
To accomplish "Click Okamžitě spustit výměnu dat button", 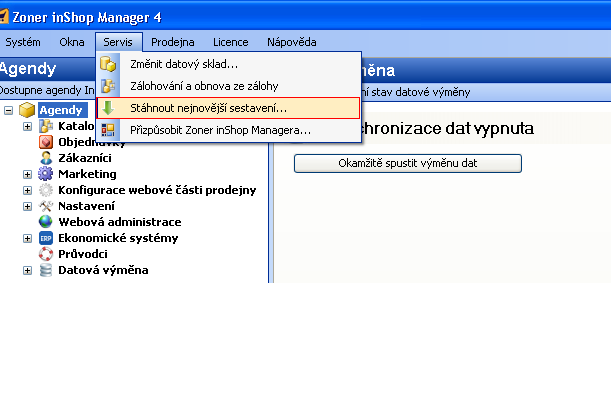I will (x=408, y=163).
